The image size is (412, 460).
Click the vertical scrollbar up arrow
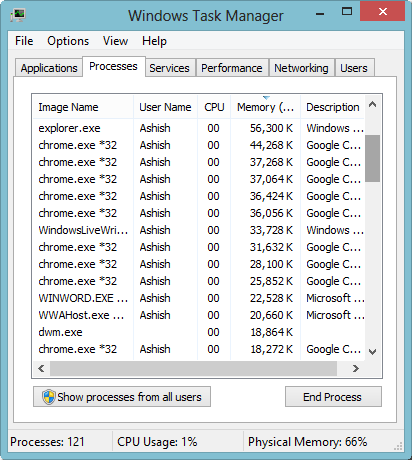[x=373, y=105]
